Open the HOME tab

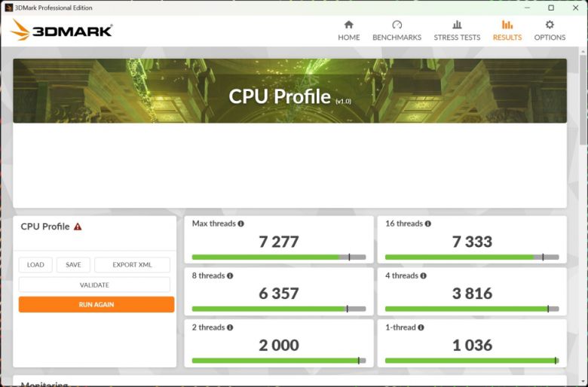(349, 31)
